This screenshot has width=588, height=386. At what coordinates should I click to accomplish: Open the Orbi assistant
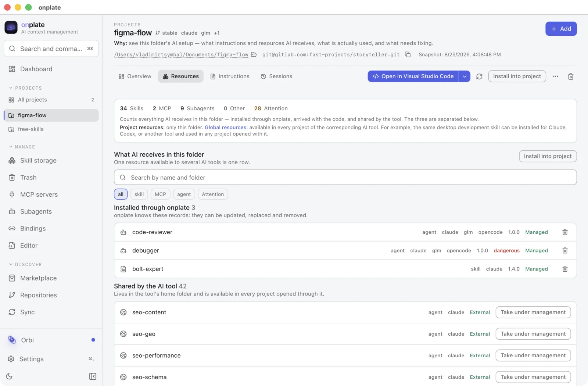[51, 340]
